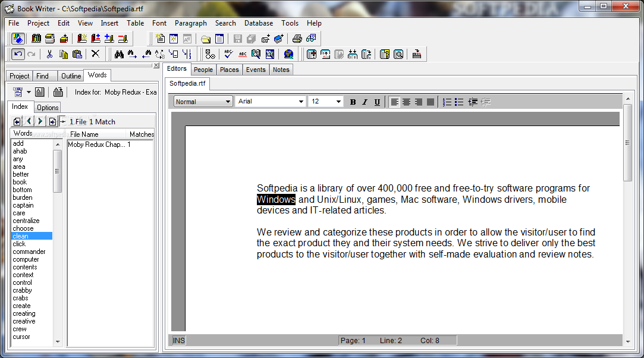Click the build index icon in Words panel

pyautogui.click(x=58, y=92)
